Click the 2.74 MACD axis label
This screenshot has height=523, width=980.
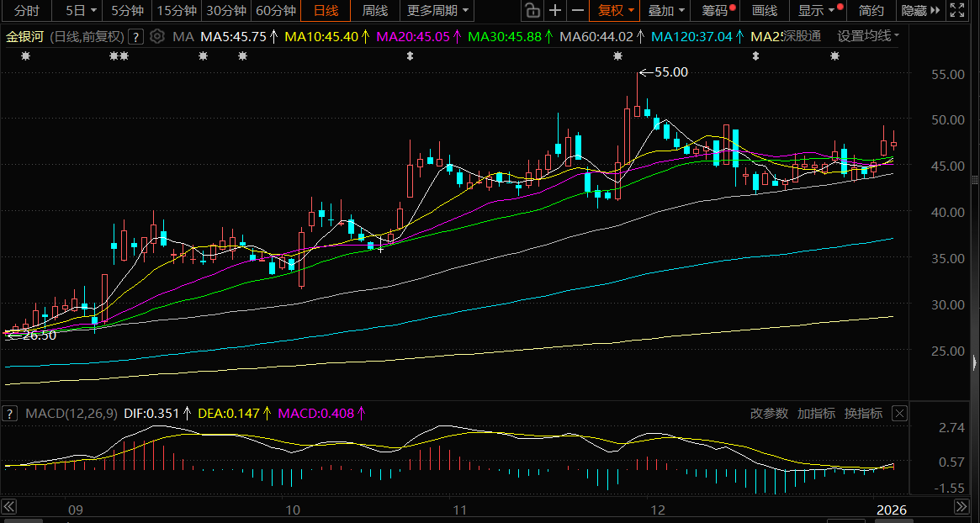pos(952,428)
